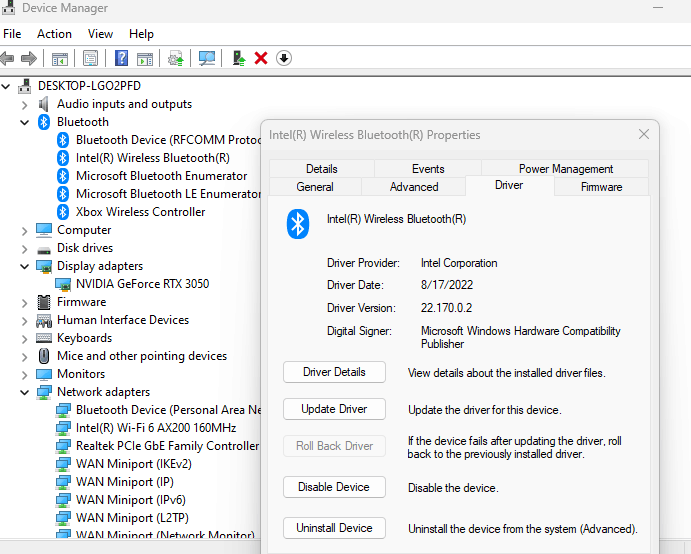Select Realtek PCIe GbE Family Controller
The image size is (691, 554).
point(167,446)
